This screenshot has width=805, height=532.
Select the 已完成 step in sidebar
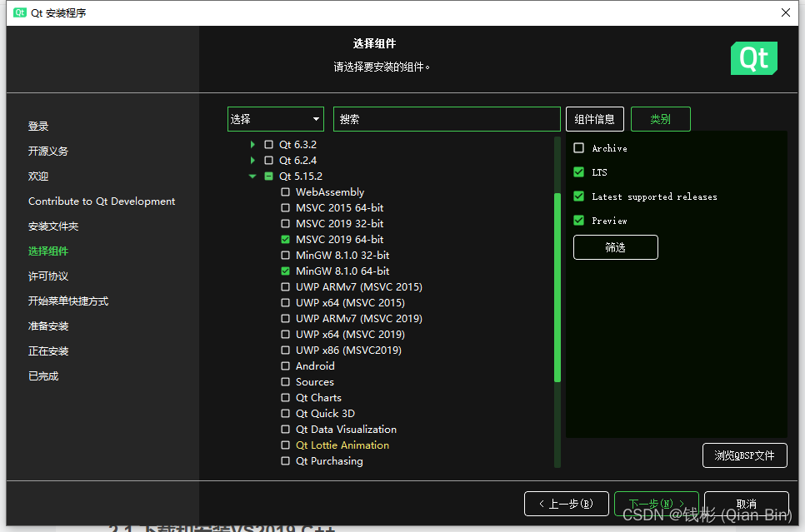click(43, 376)
